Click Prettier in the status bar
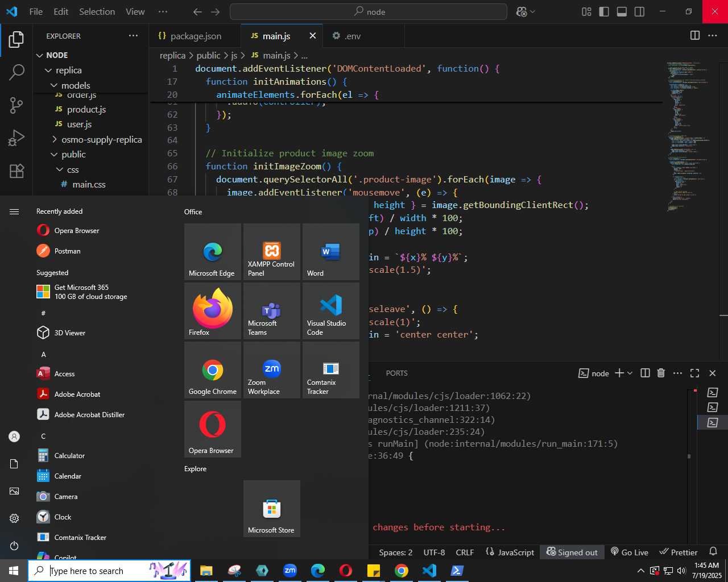 pyautogui.click(x=679, y=552)
